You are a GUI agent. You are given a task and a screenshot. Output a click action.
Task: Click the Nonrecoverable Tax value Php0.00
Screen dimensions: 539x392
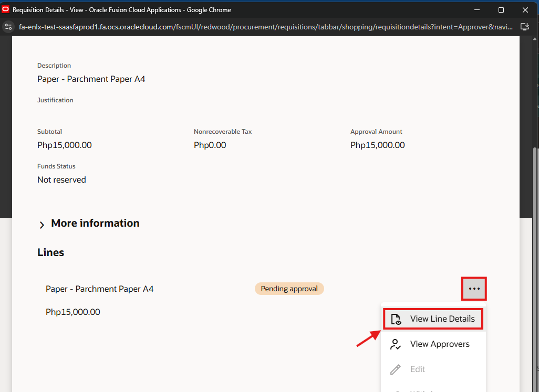tap(210, 145)
